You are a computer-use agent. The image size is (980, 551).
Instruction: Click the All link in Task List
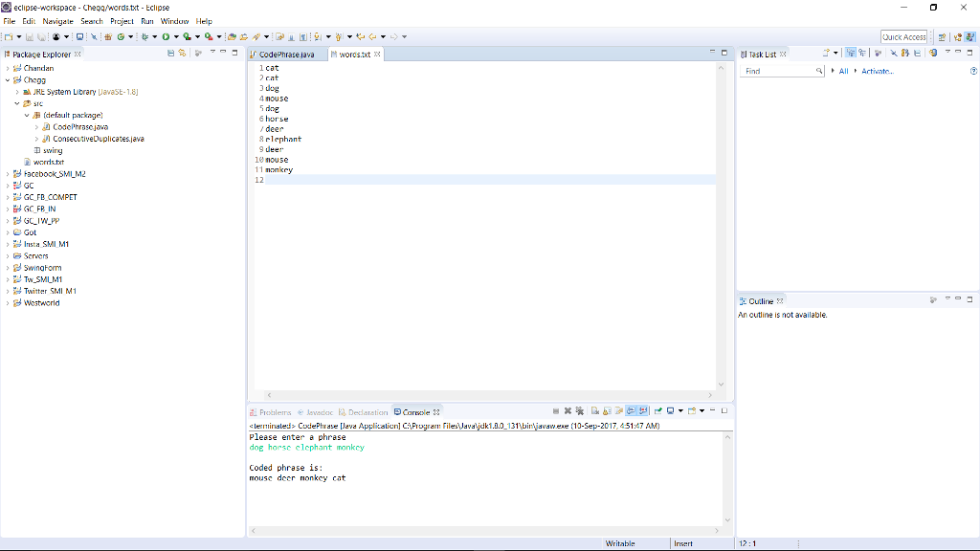(x=843, y=71)
